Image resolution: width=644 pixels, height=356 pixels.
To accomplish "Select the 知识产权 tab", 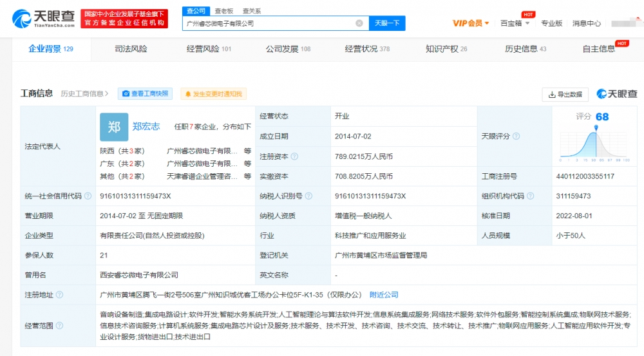I will pos(446,49).
